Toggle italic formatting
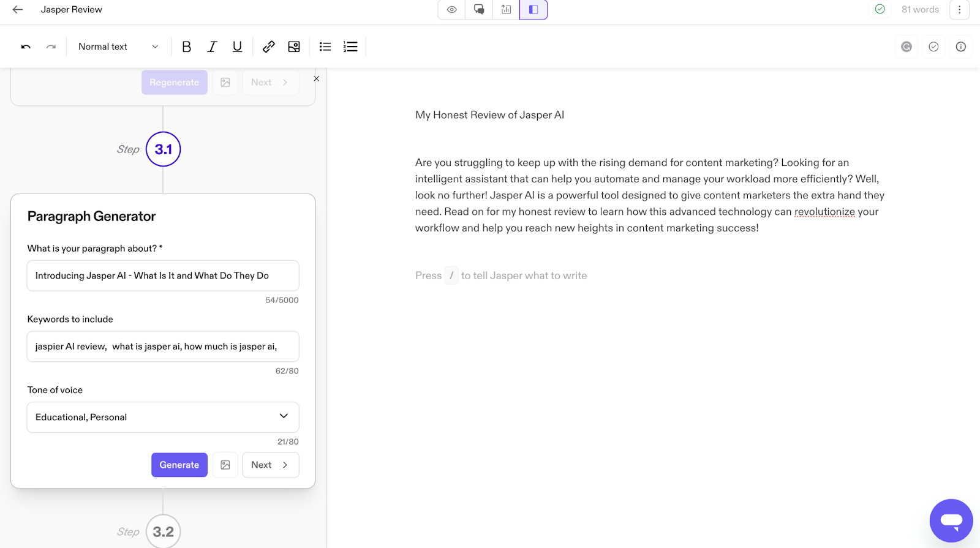This screenshot has width=980, height=548. 212,47
